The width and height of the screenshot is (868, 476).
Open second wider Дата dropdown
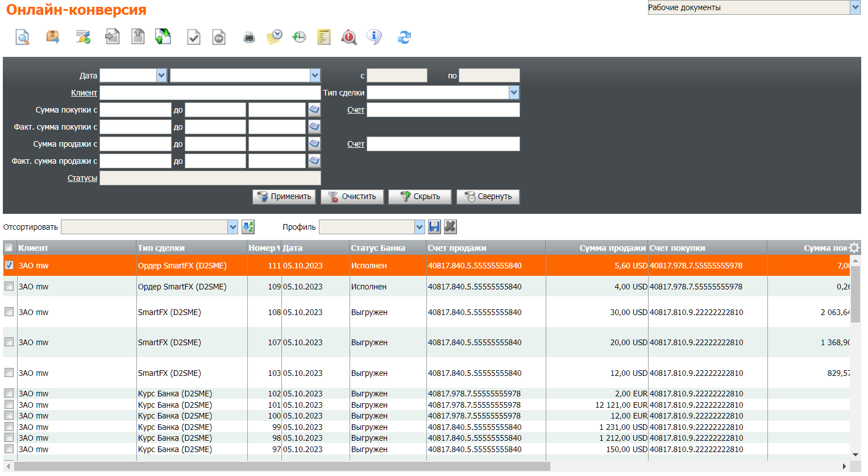(315, 75)
